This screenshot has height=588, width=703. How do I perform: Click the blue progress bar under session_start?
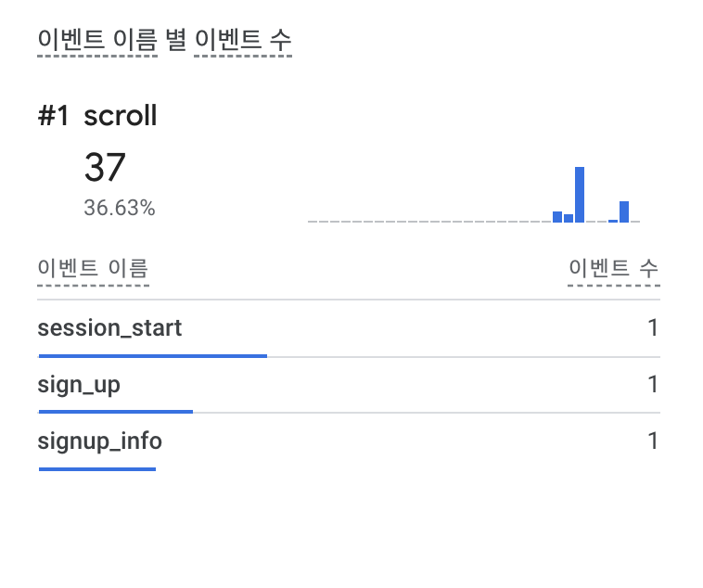point(152,355)
